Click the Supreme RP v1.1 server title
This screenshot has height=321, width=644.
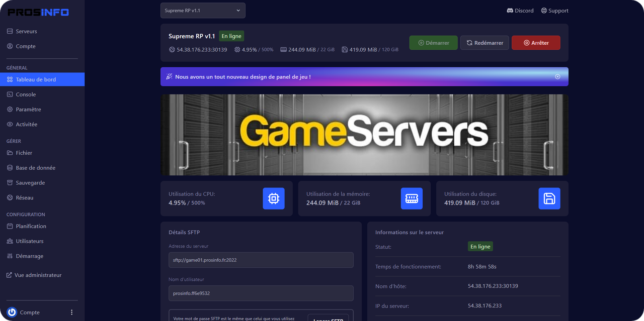point(192,36)
